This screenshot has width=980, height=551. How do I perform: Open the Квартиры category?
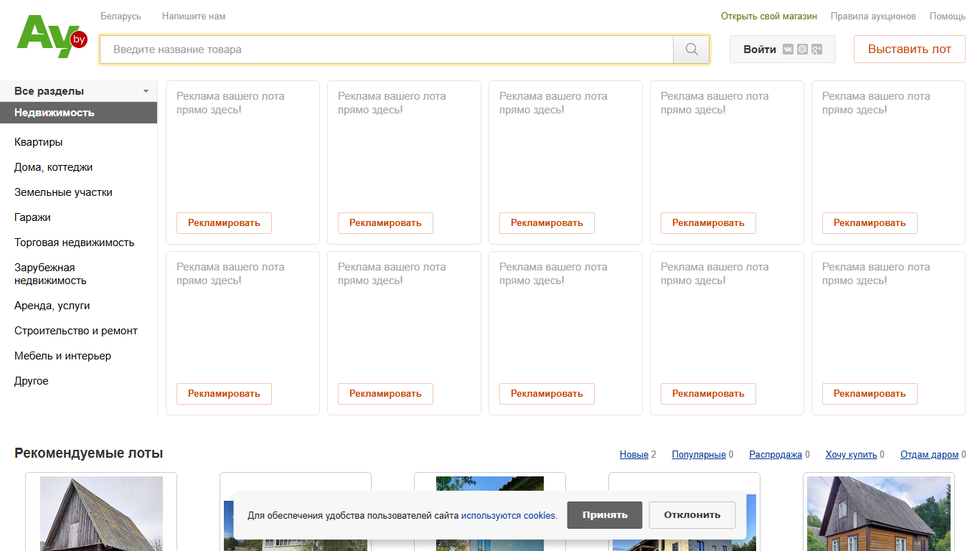click(x=39, y=142)
